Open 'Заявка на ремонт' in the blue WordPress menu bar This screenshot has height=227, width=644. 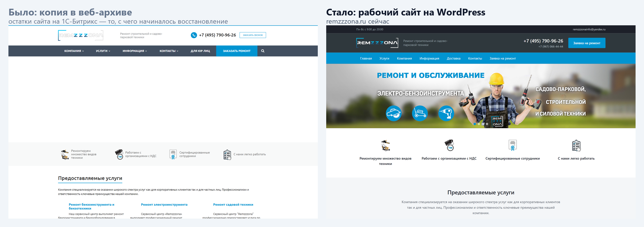tap(503, 59)
